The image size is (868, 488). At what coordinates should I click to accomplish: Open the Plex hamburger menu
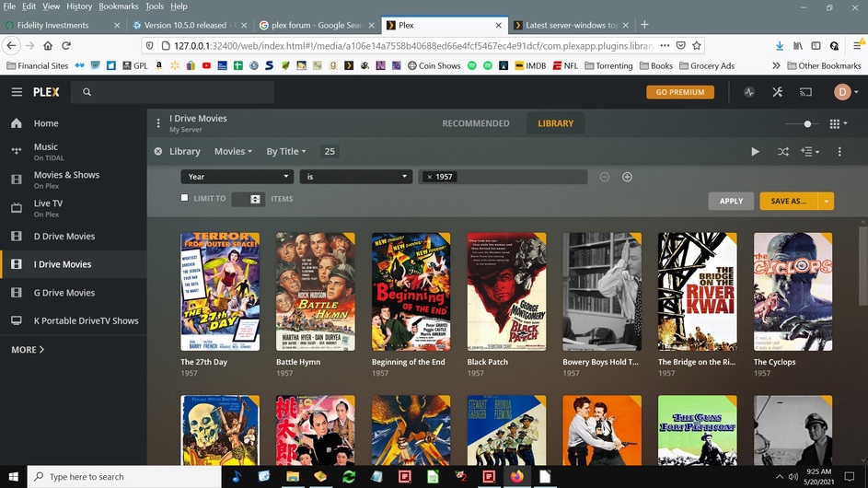17,92
